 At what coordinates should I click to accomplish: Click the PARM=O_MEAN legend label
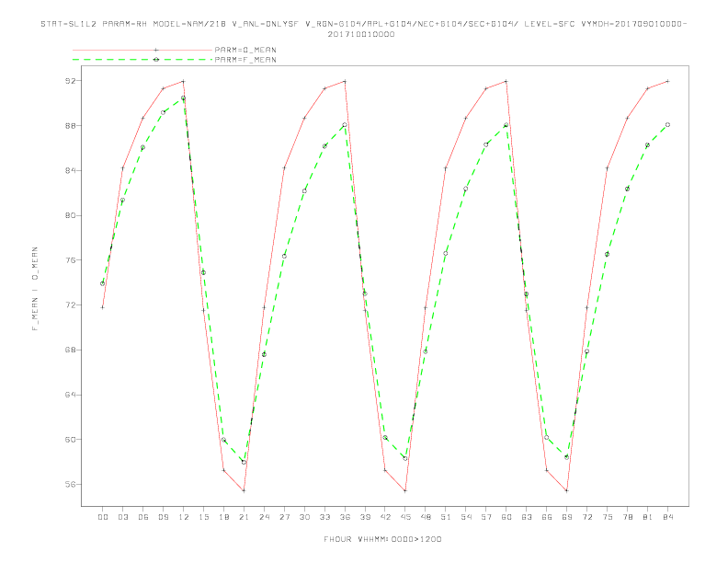[x=245, y=50]
